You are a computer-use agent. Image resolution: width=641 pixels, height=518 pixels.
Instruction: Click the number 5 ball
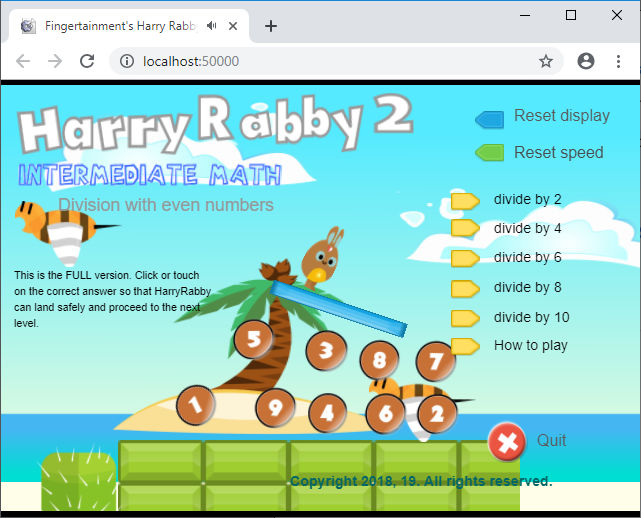click(x=253, y=339)
